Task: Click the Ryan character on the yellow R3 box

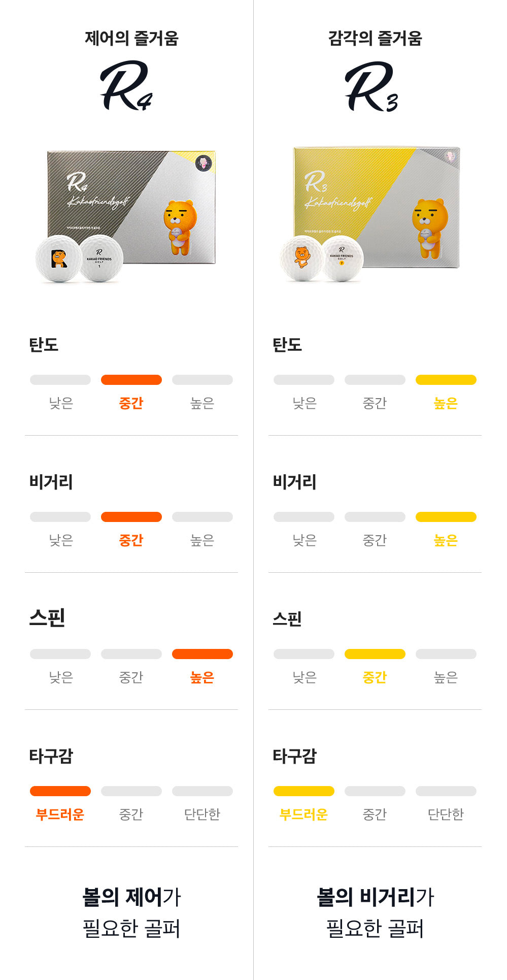Action: 429,227
